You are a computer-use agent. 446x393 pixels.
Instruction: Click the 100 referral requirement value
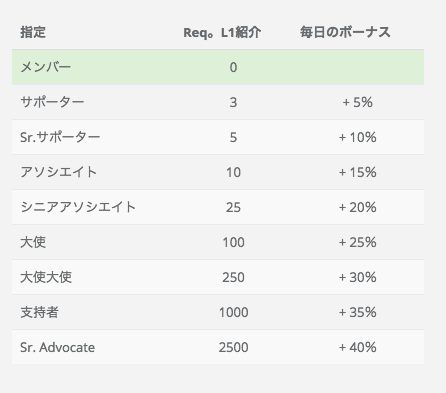(x=233, y=242)
